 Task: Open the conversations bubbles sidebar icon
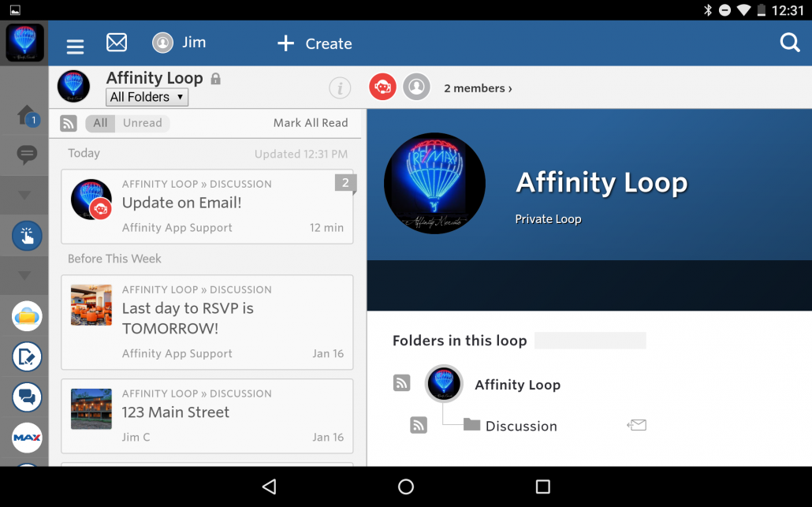coord(27,397)
